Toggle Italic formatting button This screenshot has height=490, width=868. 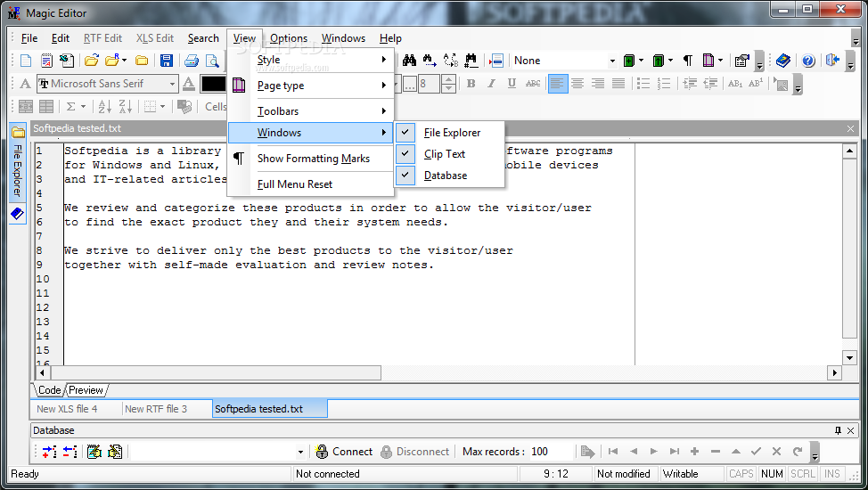[x=491, y=84]
